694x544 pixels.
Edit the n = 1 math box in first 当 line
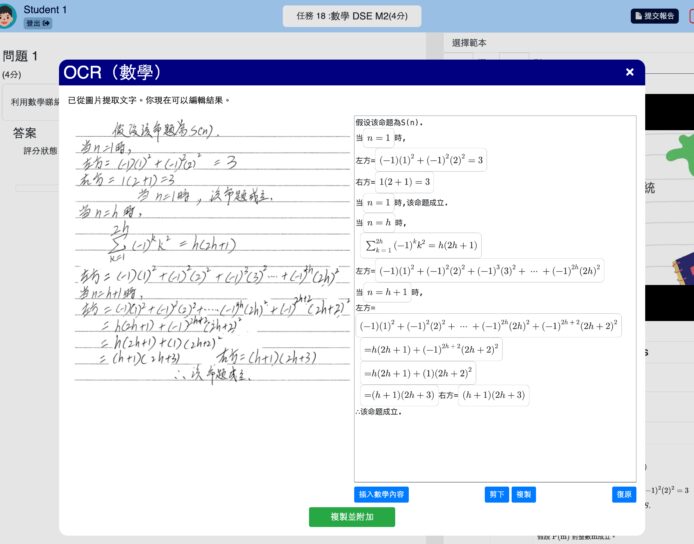tap(381, 137)
